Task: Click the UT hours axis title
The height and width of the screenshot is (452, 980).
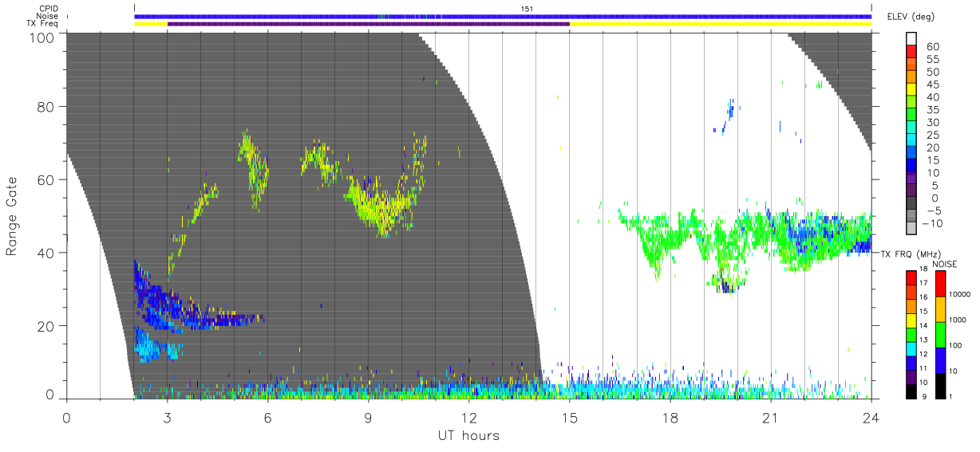Action: point(468,436)
